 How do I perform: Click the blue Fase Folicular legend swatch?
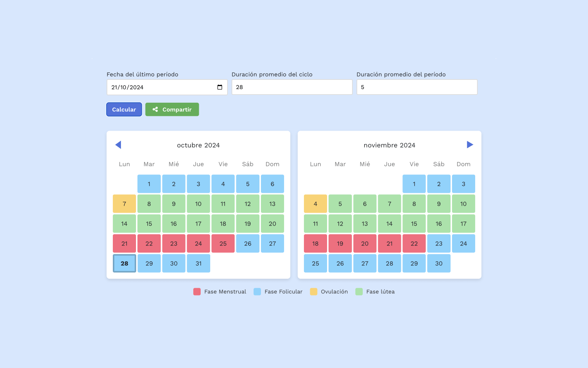(257, 292)
